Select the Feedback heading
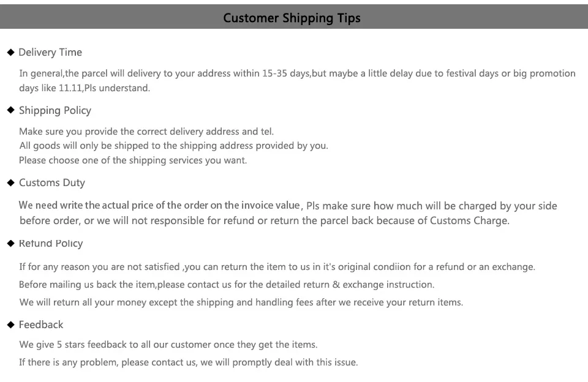The width and height of the screenshot is (588, 382). click(x=41, y=324)
